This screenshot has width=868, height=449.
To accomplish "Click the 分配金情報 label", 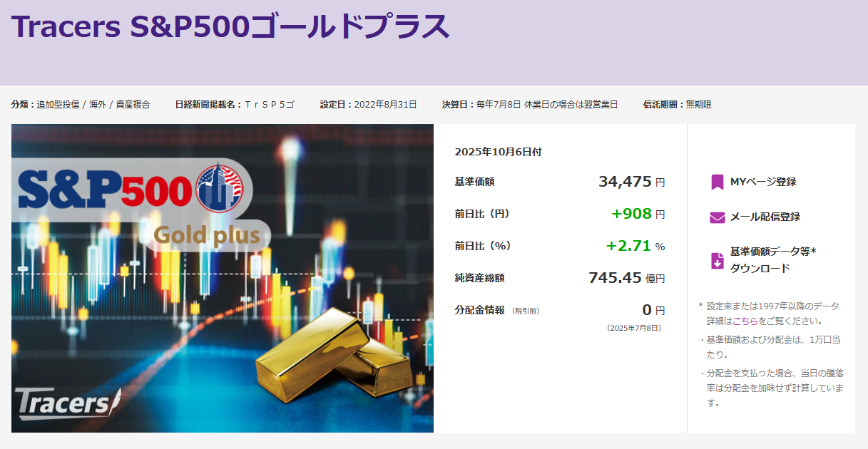I will tap(479, 310).
